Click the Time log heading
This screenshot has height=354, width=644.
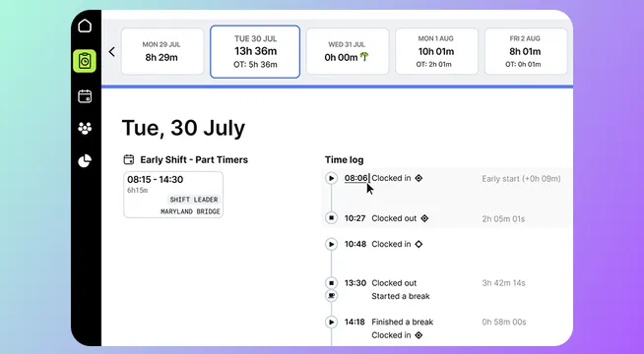[345, 160]
